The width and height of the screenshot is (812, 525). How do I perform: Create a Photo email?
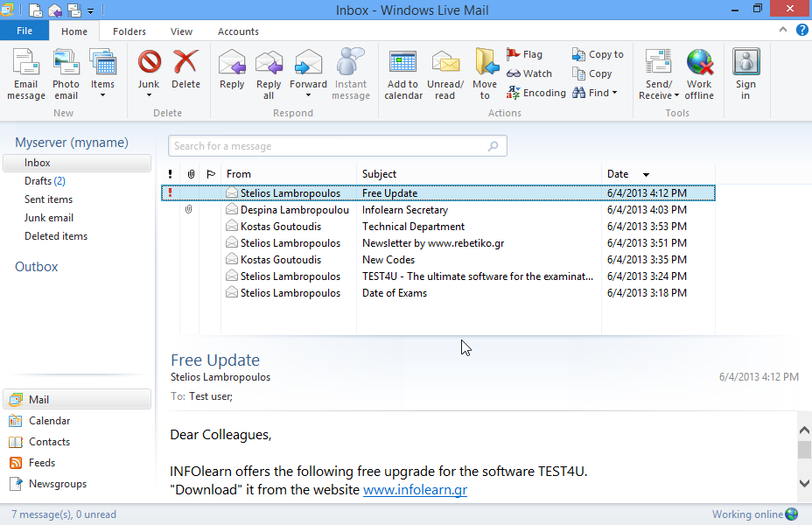point(66,73)
